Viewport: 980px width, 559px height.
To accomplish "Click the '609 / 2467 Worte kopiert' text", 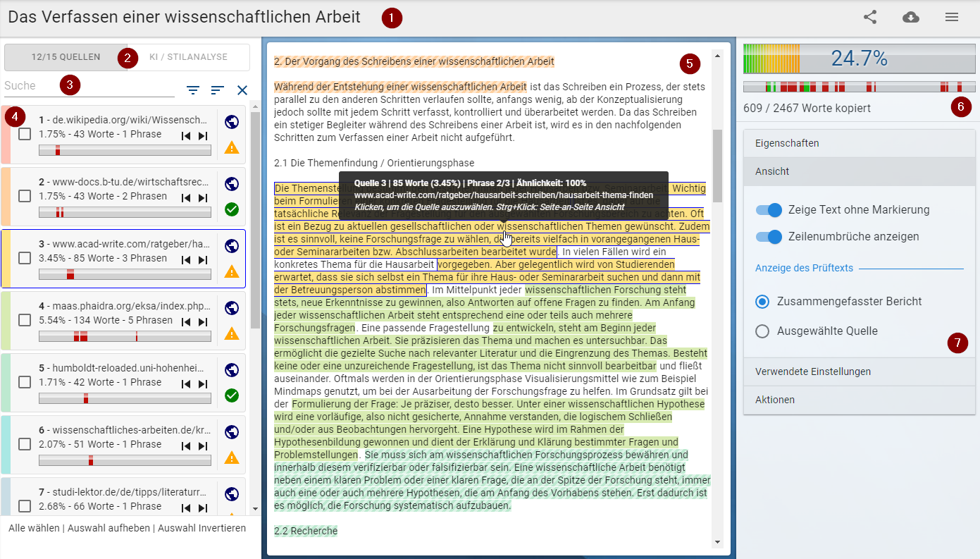I will (x=807, y=109).
